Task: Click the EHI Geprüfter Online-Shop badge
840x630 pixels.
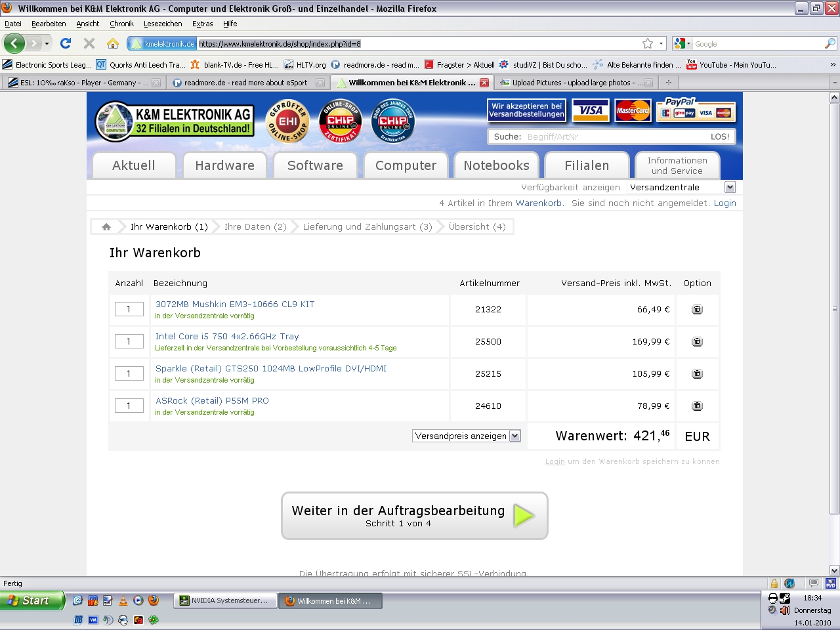Action: pyautogui.click(x=288, y=121)
